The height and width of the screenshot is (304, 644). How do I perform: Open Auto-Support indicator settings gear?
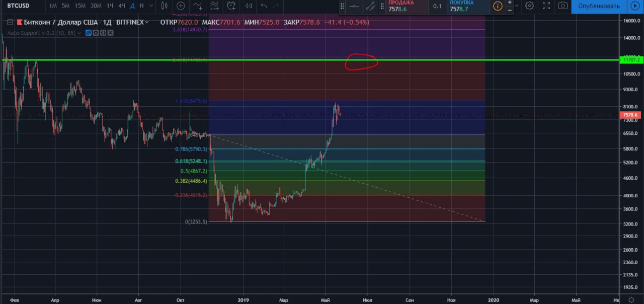96,33
